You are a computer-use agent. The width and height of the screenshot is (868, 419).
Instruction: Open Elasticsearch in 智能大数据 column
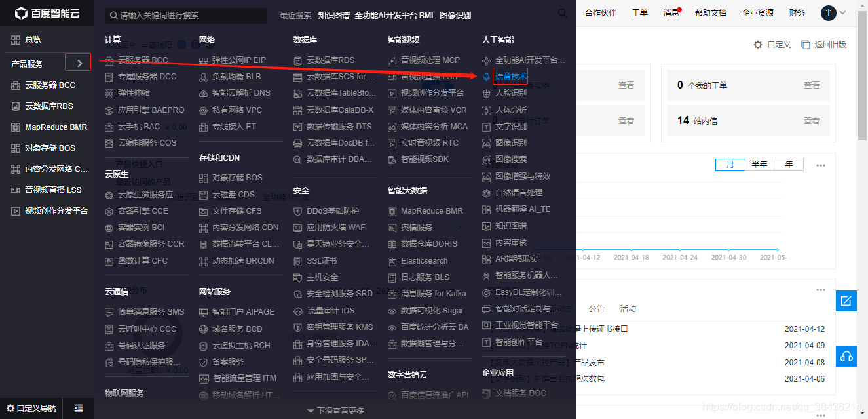[425, 261]
